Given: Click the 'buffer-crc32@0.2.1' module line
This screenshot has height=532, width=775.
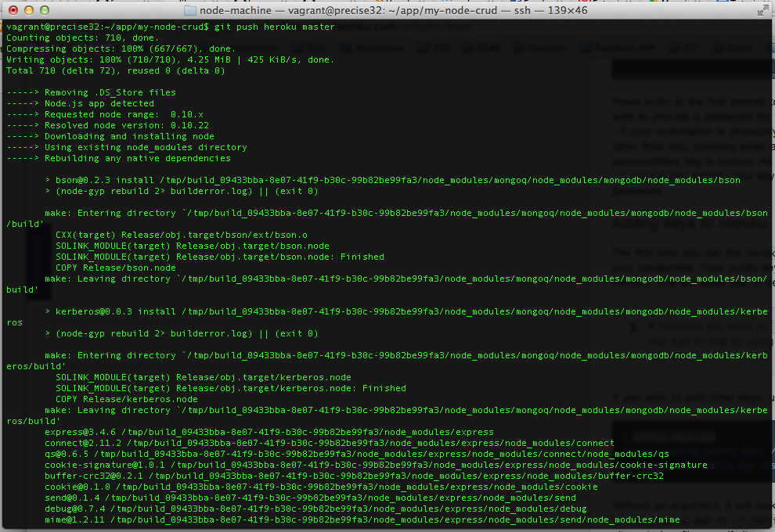Looking at the screenshot, I should pos(355,475).
